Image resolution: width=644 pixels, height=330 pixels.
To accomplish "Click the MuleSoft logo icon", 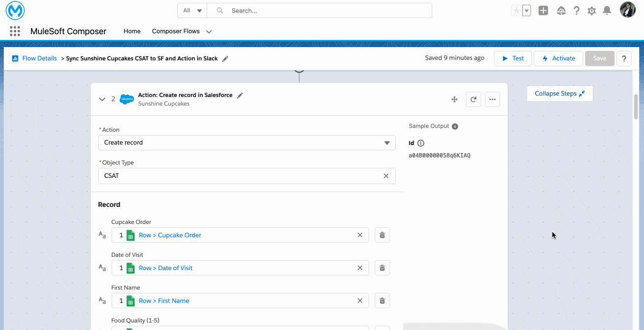I will click(15, 10).
